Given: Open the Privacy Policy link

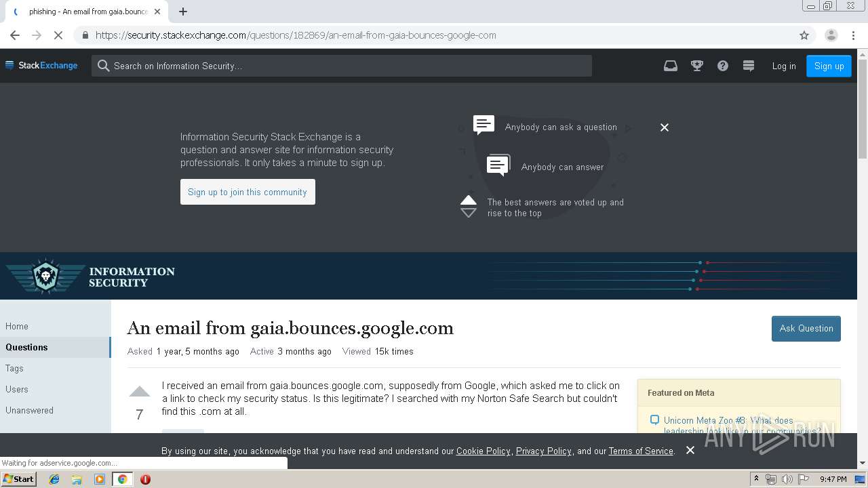Looking at the screenshot, I should [x=544, y=451].
